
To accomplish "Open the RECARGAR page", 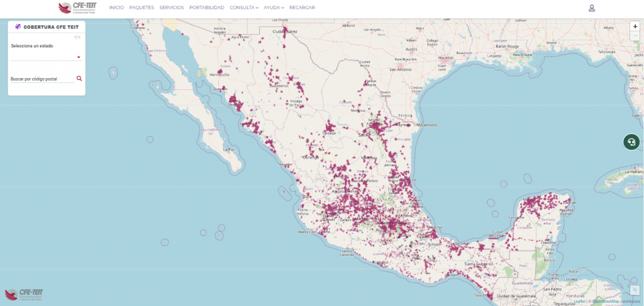I will tap(303, 8).
